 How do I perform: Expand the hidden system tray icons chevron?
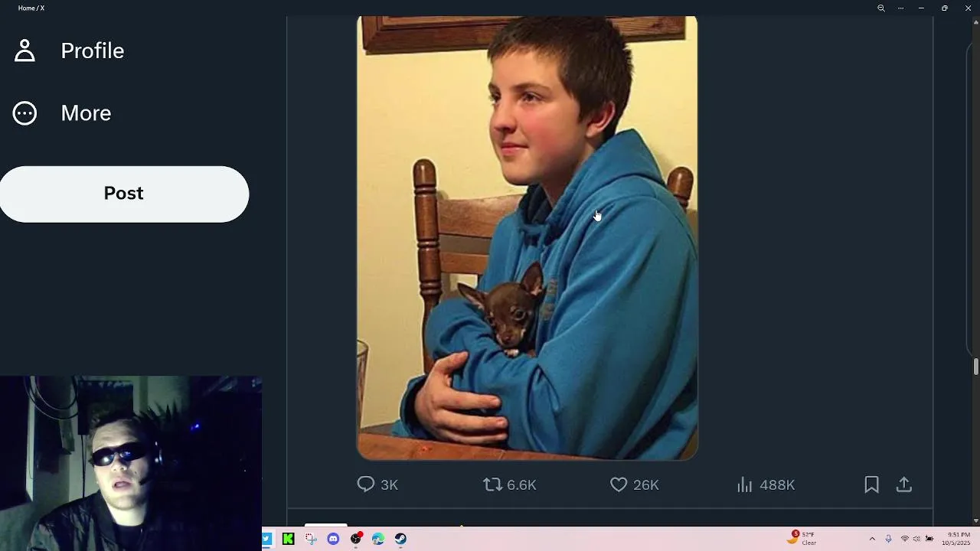872,539
